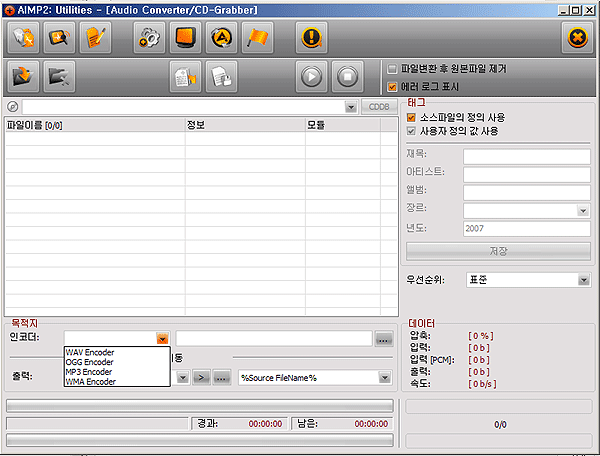Click the 아티스트 artist input field

tap(527, 174)
